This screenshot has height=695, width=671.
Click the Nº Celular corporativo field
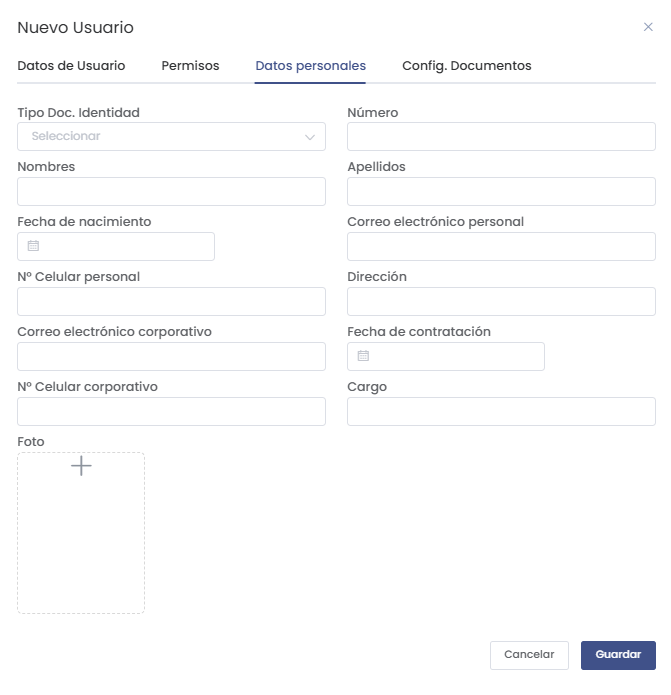click(x=171, y=412)
